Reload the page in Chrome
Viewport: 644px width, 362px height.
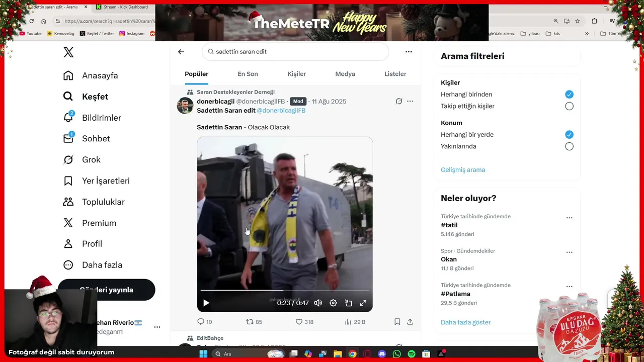click(31, 21)
